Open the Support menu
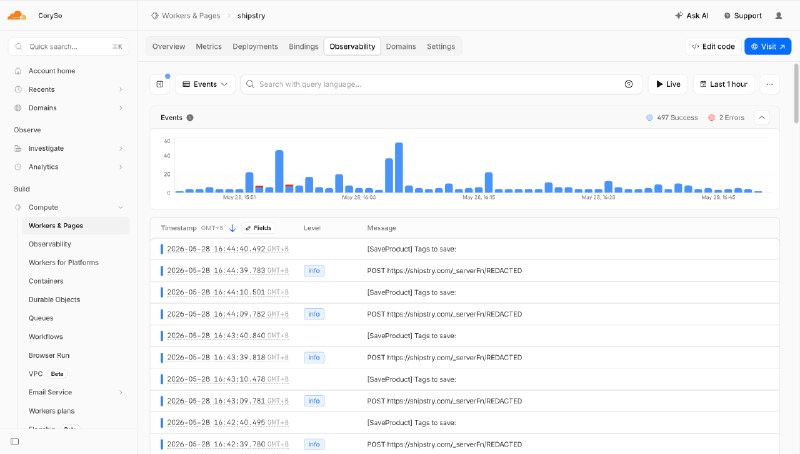Viewport: 800px width, 454px height. [742, 16]
